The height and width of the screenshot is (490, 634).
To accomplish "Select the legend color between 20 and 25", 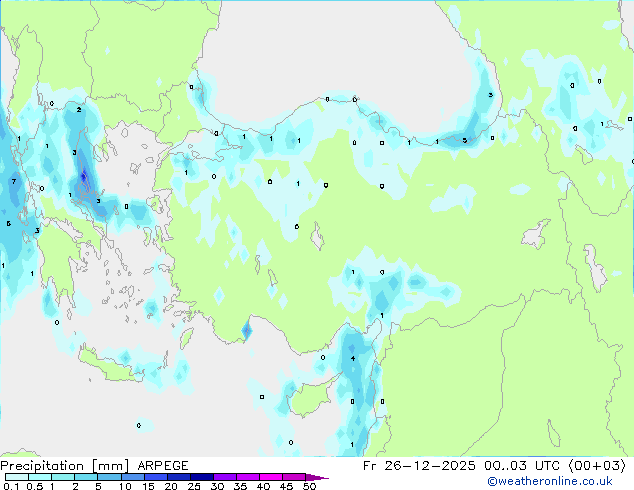I will click(x=182, y=477).
